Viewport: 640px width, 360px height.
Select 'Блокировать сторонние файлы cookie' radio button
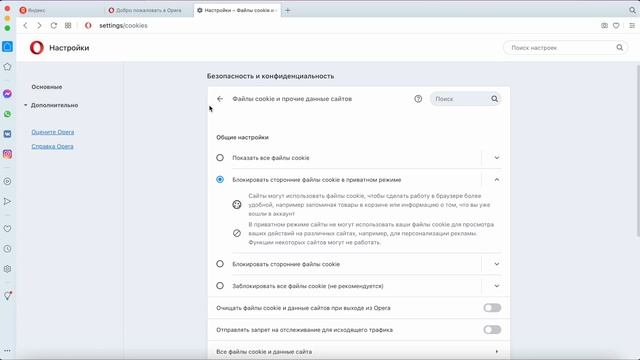click(x=220, y=264)
